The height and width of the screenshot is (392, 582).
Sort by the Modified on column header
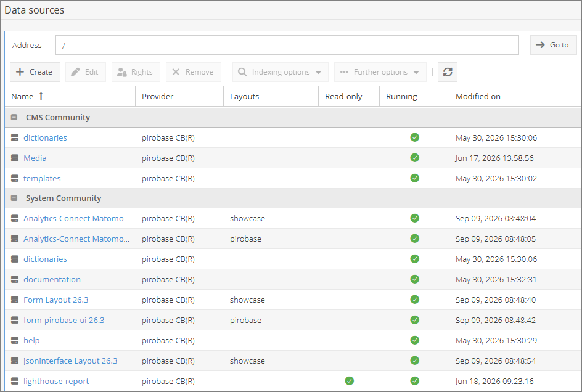[x=515, y=97]
